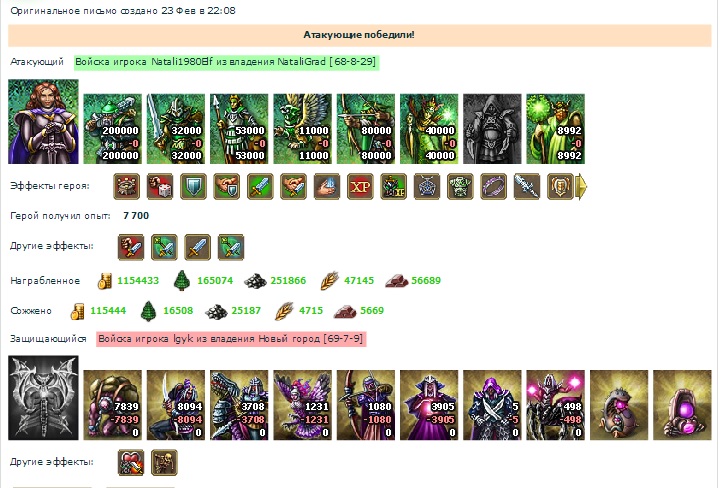Click the purple ring hero effect icon
The width and height of the screenshot is (725, 488).
(493, 186)
